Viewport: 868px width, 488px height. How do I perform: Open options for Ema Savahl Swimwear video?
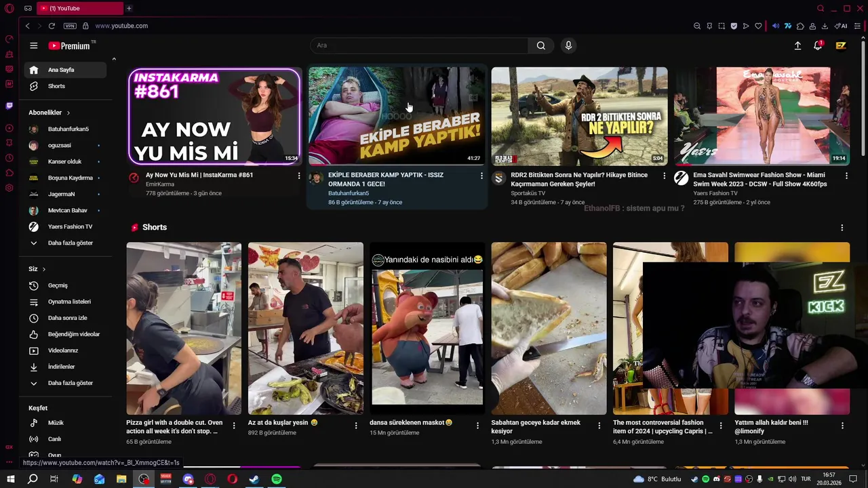pos(846,176)
